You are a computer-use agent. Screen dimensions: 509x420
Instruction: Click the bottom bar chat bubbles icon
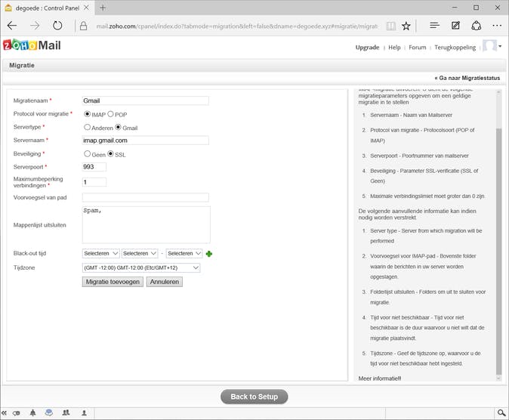pyautogui.click(x=16, y=413)
